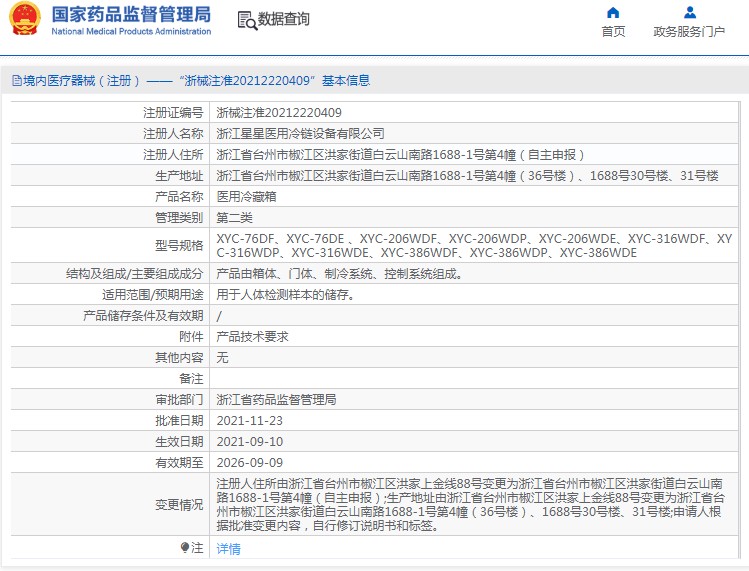Click 国家药品监督管理局 site title
The width and height of the screenshot is (749, 571).
point(131,14)
